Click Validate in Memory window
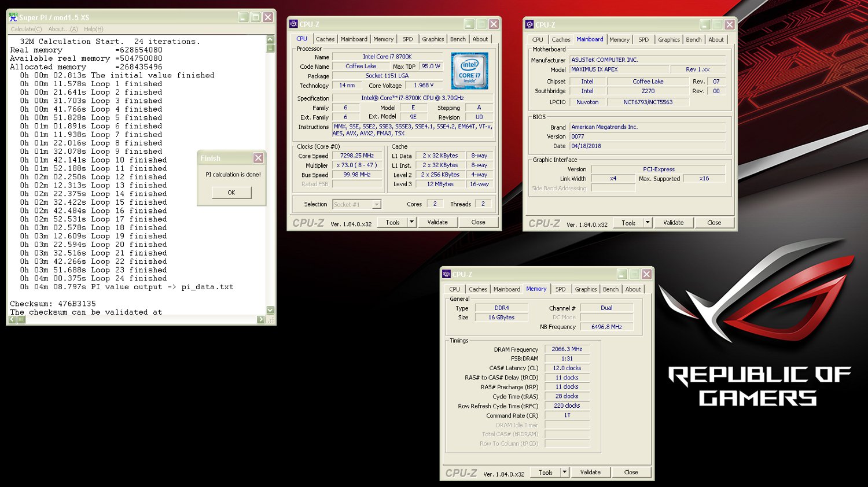This screenshot has height=487, width=868. coord(590,473)
